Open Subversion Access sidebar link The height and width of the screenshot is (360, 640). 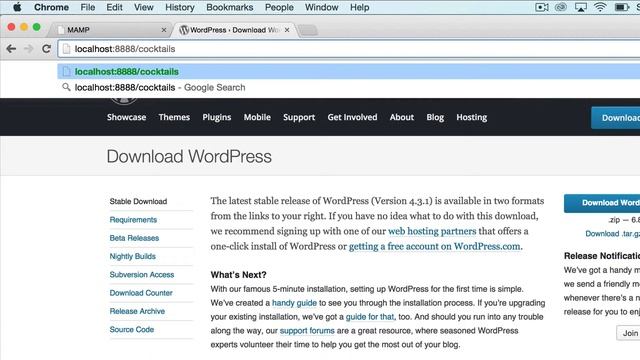tap(142, 275)
